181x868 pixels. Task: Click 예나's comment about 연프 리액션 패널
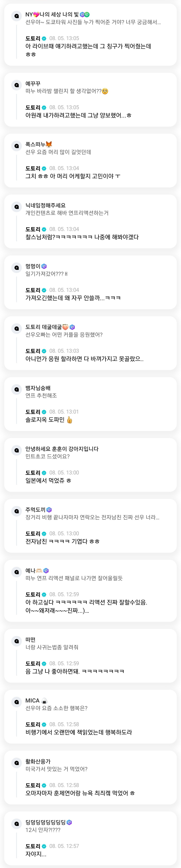(x=74, y=578)
